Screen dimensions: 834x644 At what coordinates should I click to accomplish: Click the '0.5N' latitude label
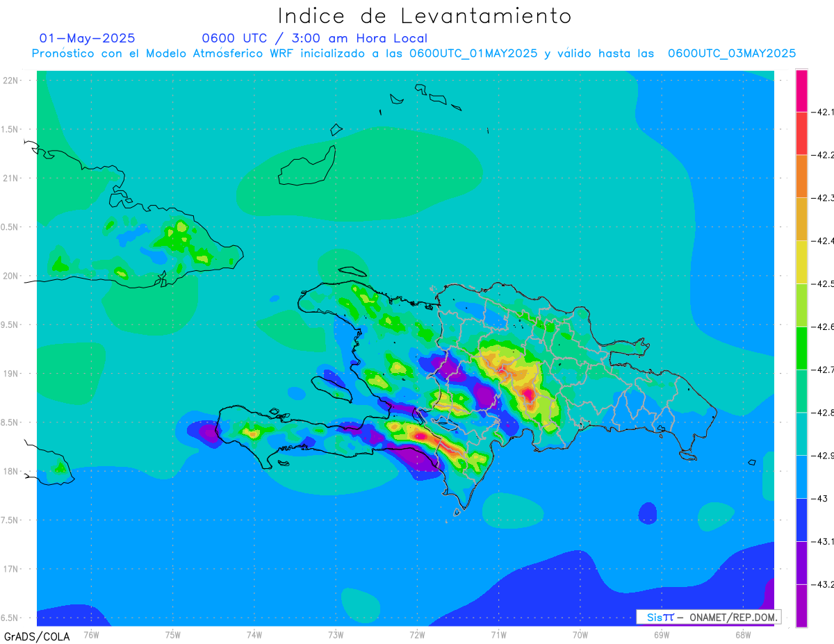pos(10,227)
